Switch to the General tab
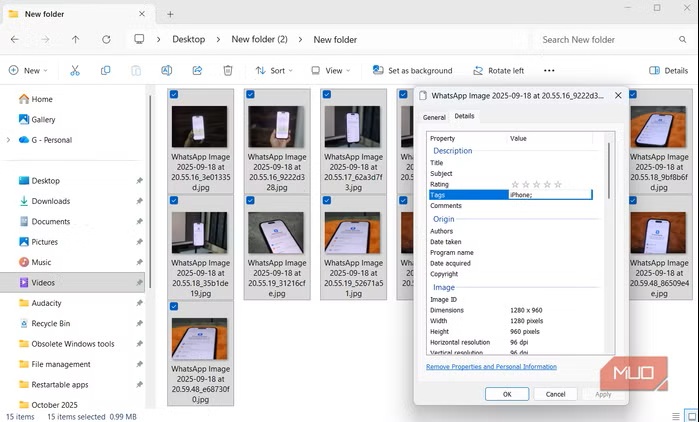 point(434,117)
